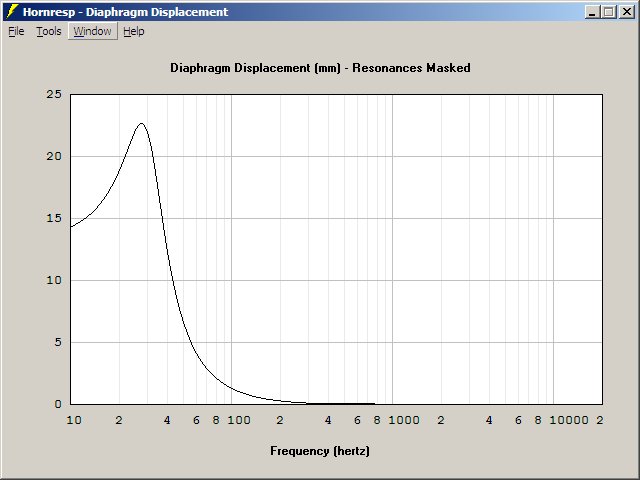Click the Hornresp lightning bolt title icon

point(12,11)
